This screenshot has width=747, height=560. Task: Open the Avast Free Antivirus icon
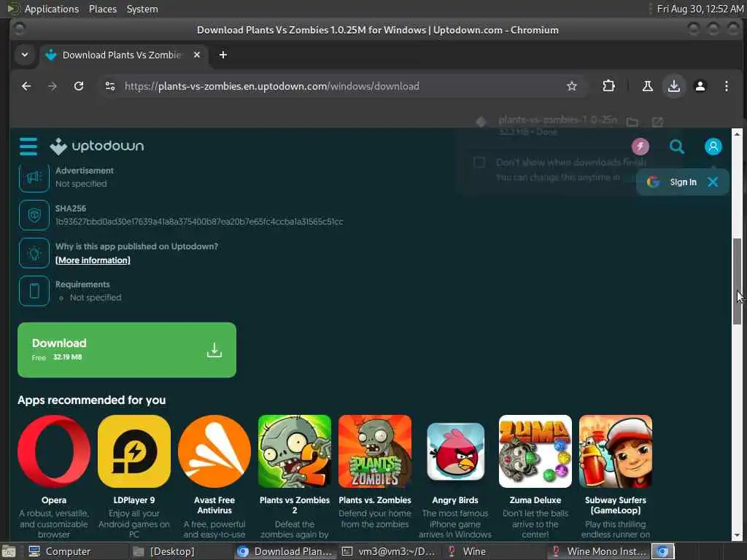coord(214,451)
